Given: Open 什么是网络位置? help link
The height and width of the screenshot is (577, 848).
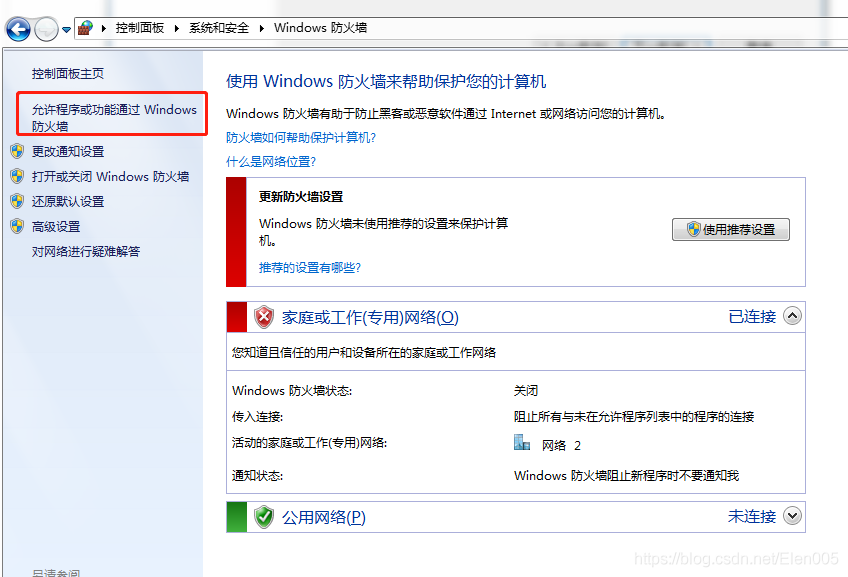Looking at the screenshot, I should (x=271, y=161).
